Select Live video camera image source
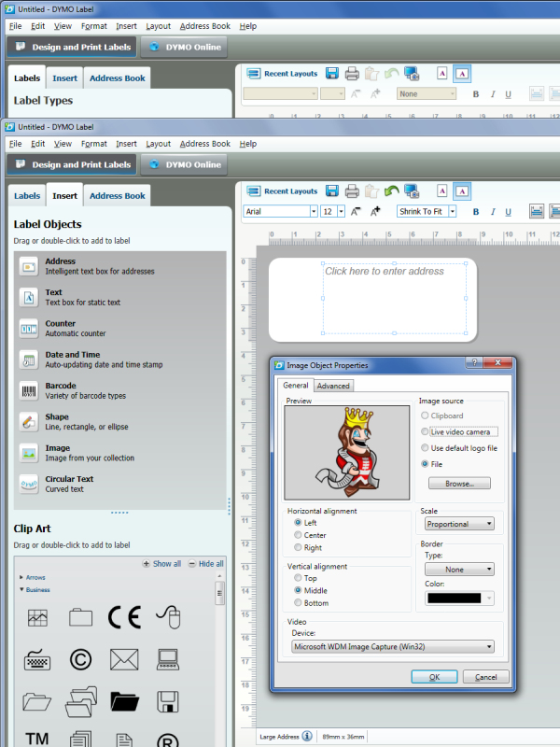 tap(459, 431)
